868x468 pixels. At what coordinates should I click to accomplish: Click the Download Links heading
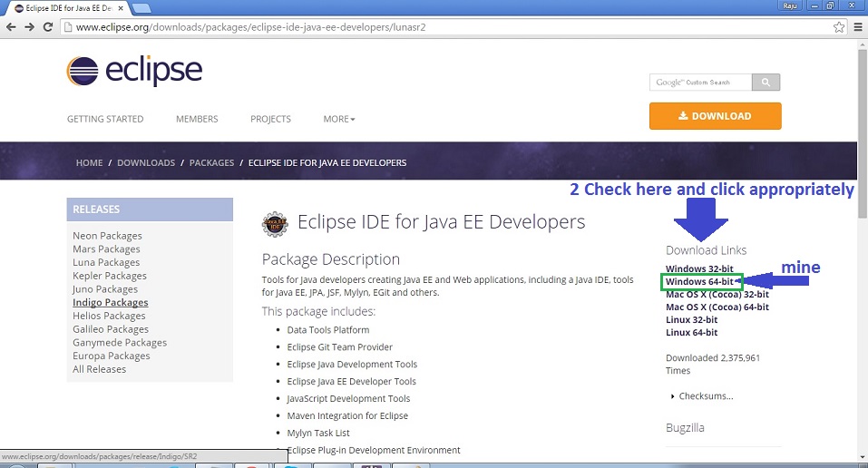point(706,250)
